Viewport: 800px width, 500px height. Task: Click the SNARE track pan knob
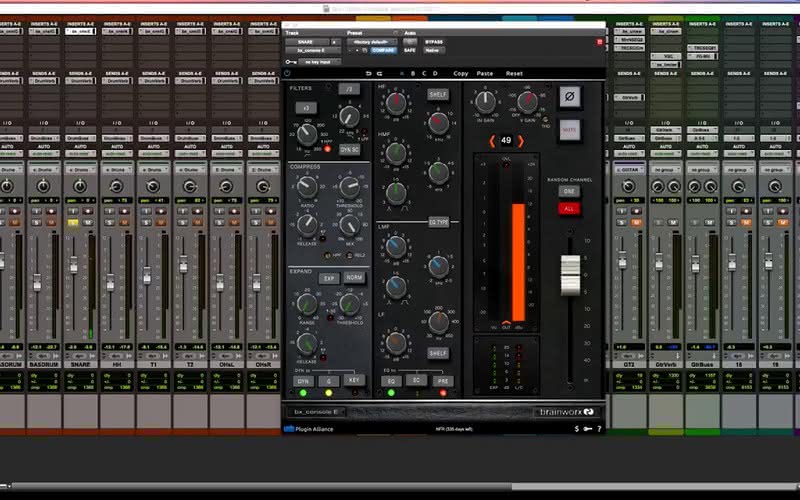tap(80, 186)
